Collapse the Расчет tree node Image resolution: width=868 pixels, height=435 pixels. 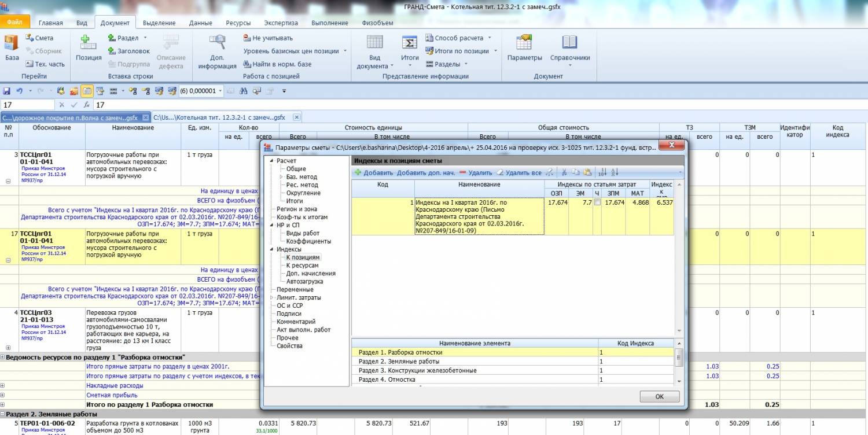point(271,161)
